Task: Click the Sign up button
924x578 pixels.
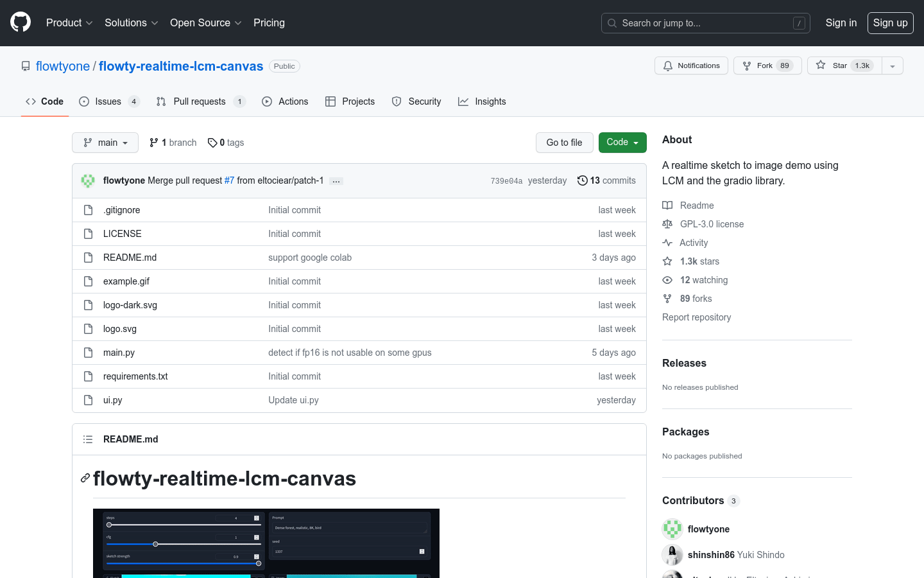Action: 890,22
